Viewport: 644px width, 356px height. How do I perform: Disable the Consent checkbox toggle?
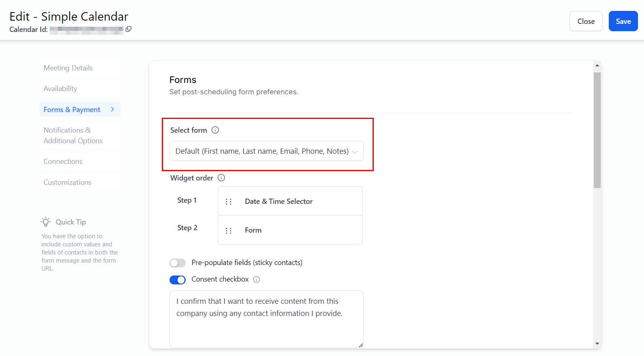pos(178,280)
